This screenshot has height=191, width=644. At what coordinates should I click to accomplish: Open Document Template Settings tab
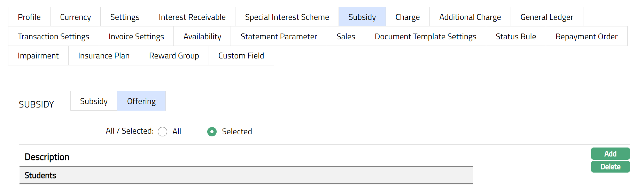pos(425,37)
